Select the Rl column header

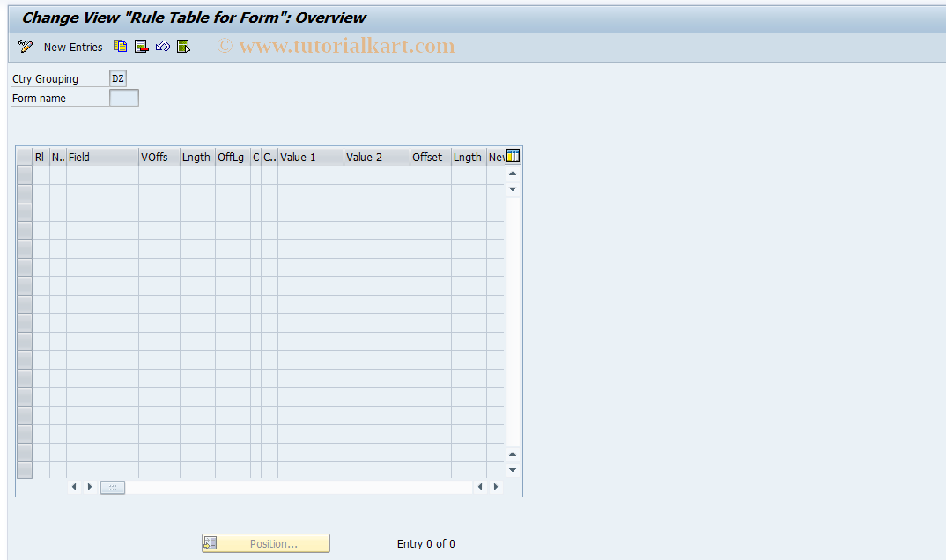[x=41, y=158]
